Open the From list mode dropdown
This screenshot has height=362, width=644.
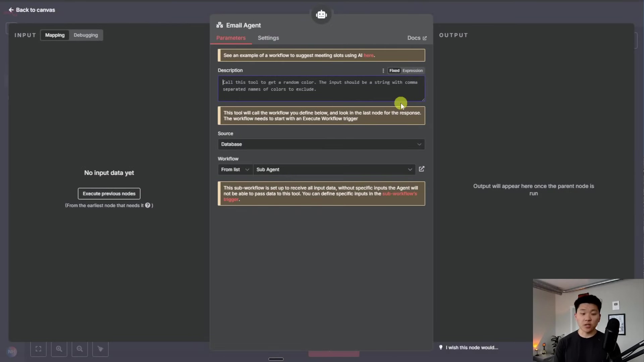tap(235, 170)
